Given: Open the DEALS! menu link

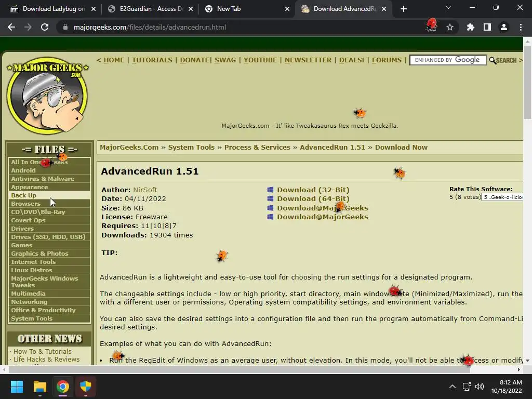Looking at the screenshot, I should pos(352,60).
